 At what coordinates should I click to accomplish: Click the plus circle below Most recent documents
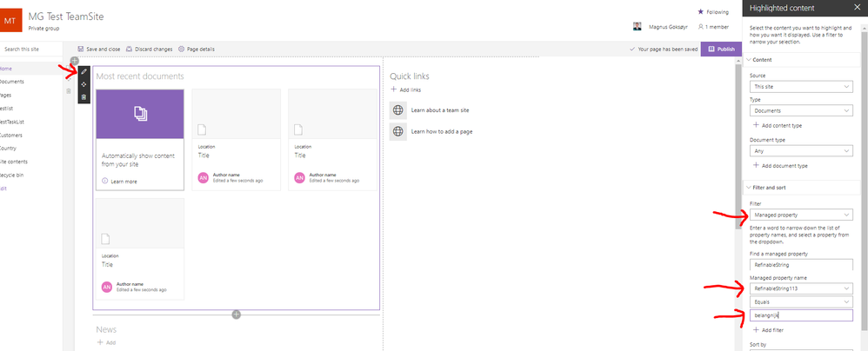pos(237,315)
